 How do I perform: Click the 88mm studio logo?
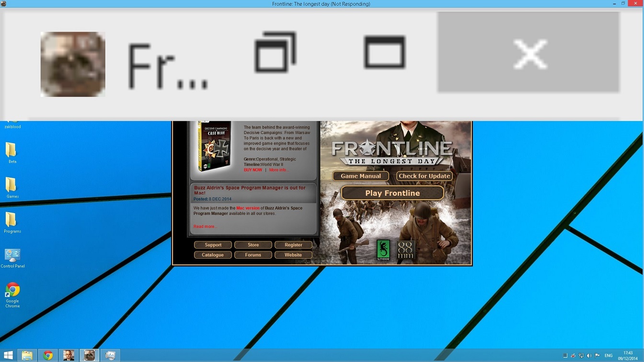[405, 250]
